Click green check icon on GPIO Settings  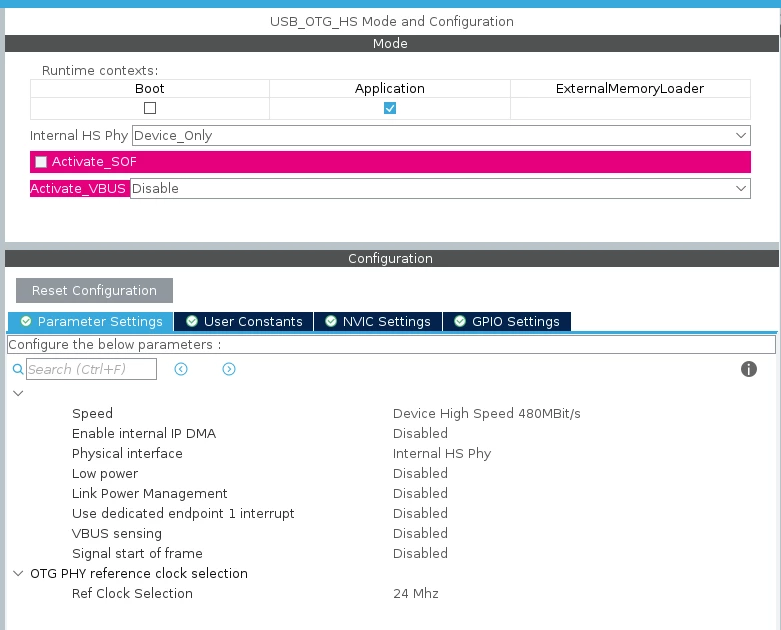coord(460,321)
